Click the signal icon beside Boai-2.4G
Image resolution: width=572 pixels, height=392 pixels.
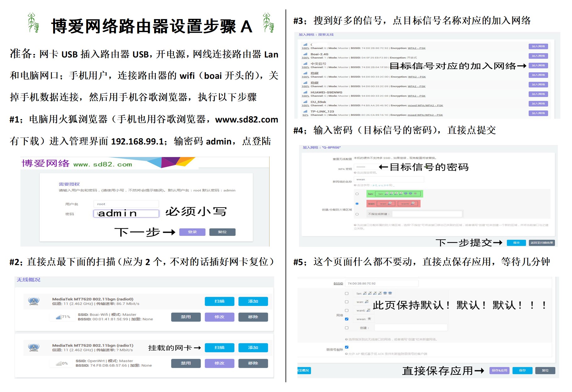[305, 54]
